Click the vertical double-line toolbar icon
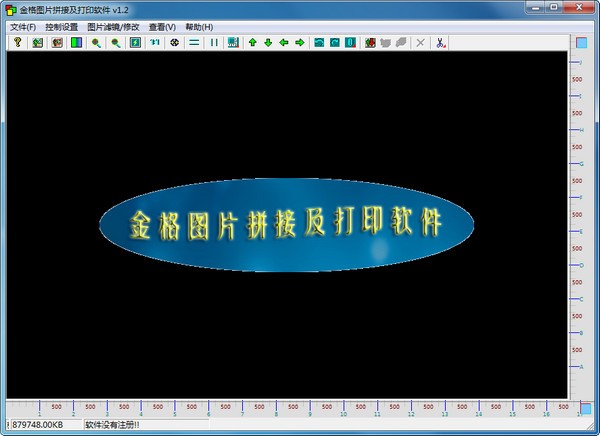The width and height of the screenshot is (600, 436). click(x=213, y=43)
